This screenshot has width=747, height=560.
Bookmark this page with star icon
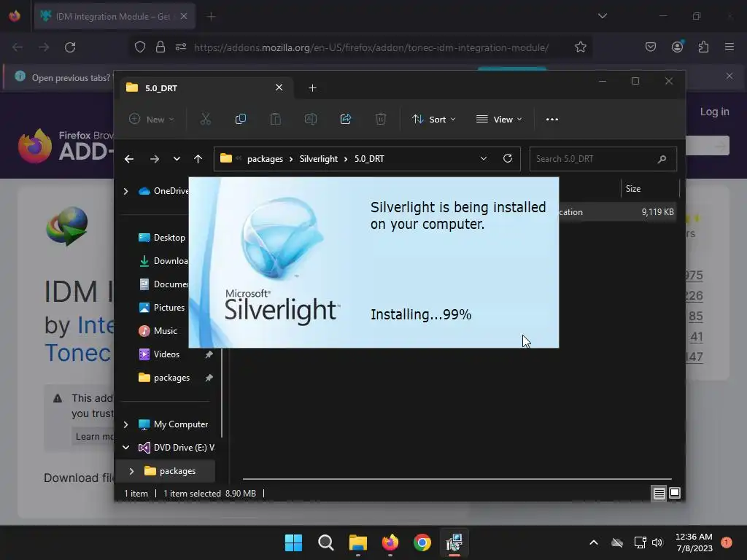[580, 47]
